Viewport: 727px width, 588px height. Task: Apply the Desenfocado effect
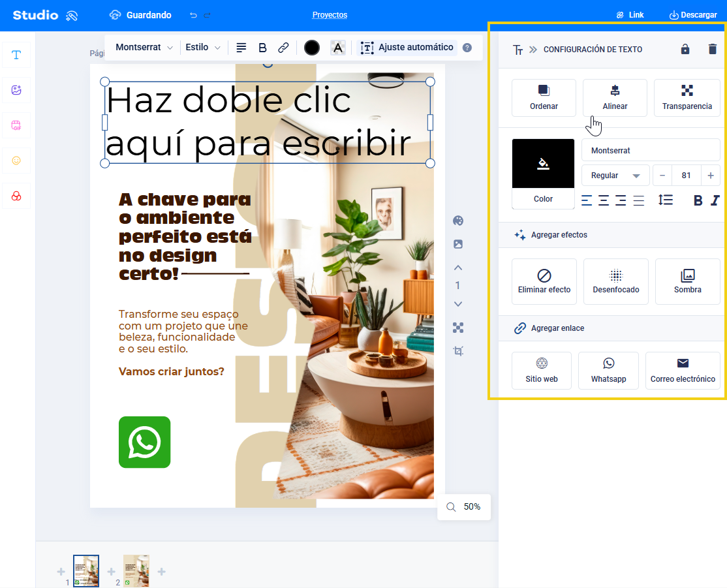615,281
